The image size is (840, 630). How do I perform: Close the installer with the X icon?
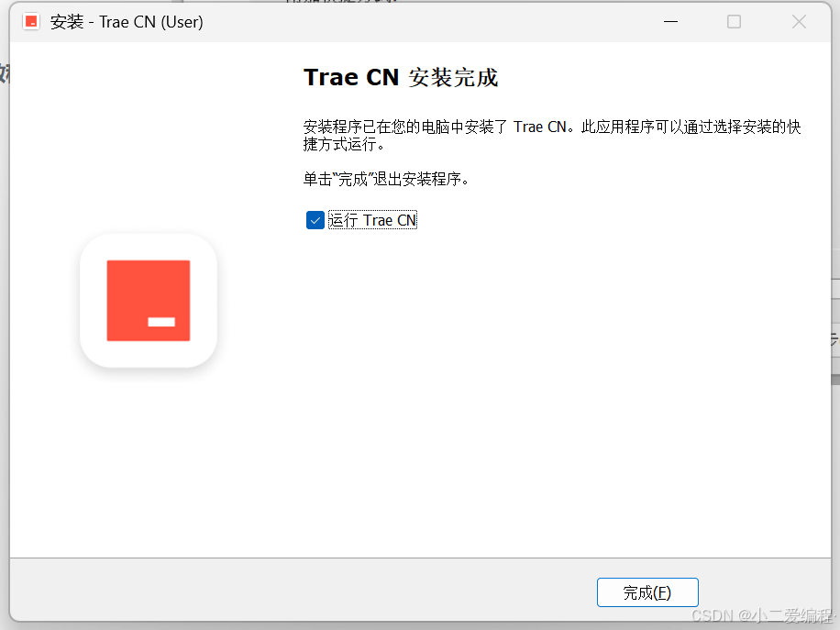click(x=799, y=22)
